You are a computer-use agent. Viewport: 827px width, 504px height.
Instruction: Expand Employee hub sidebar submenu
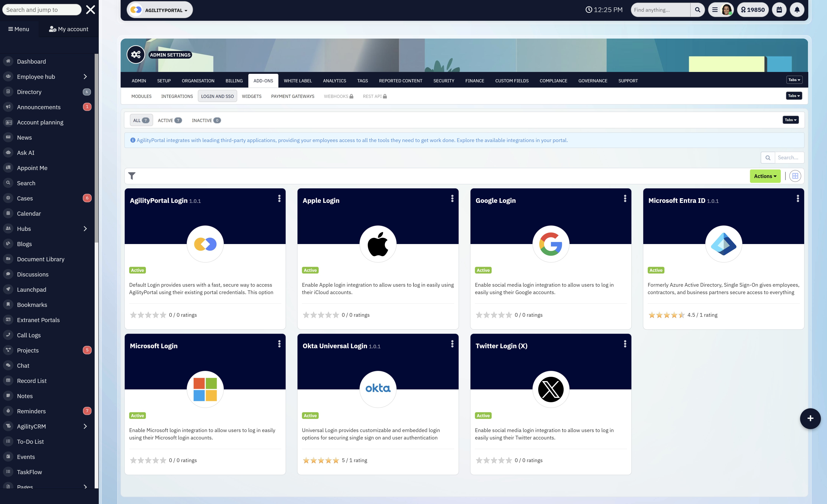[85, 77]
